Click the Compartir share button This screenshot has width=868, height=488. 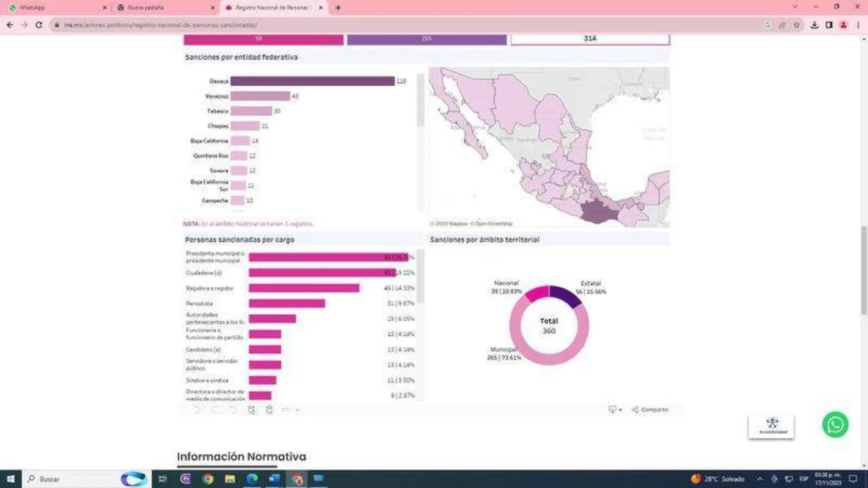point(650,410)
